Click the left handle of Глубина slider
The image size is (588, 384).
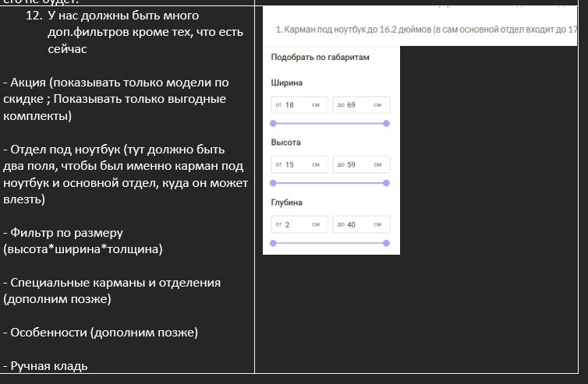272,243
